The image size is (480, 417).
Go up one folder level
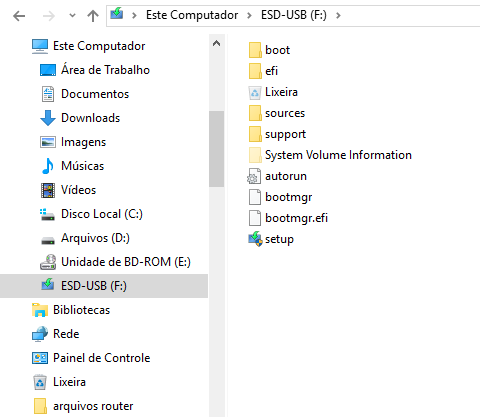click(93, 16)
